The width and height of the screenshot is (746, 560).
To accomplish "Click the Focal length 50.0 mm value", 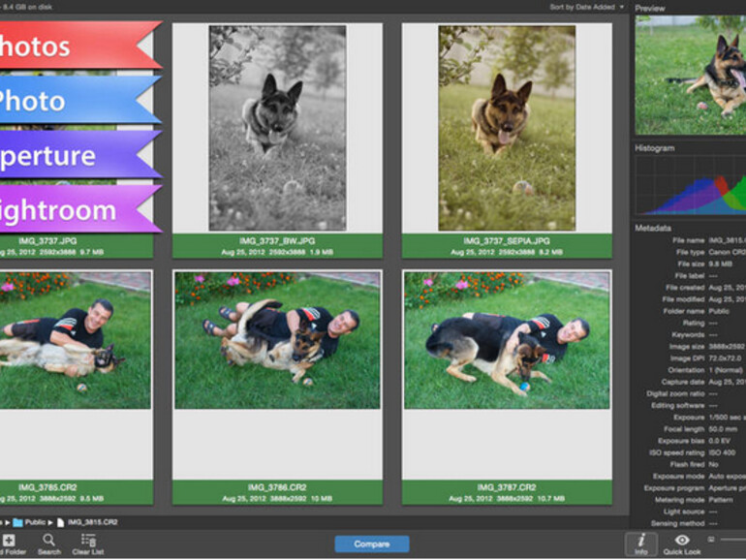I will pos(723,429).
